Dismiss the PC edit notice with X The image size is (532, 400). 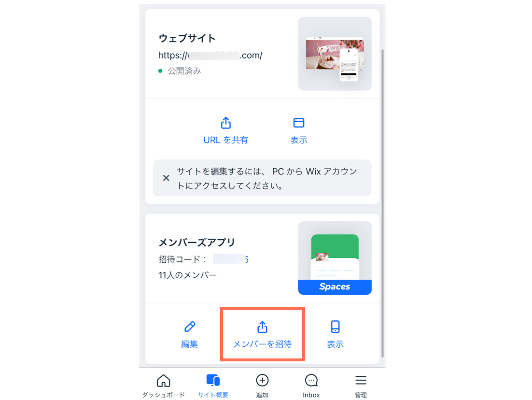[x=166, y=178]
